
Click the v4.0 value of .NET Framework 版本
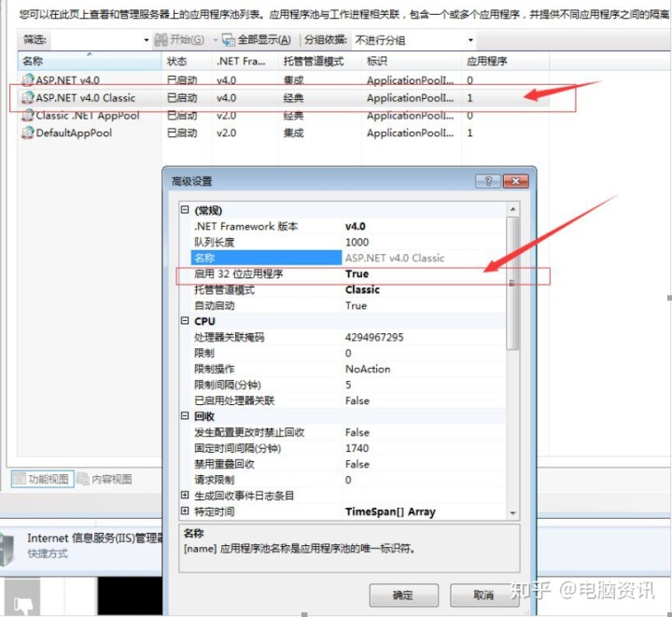tap(356, 226)
